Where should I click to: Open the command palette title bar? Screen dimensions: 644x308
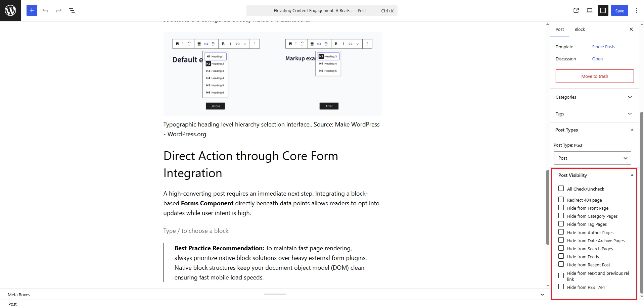[322, 10]
